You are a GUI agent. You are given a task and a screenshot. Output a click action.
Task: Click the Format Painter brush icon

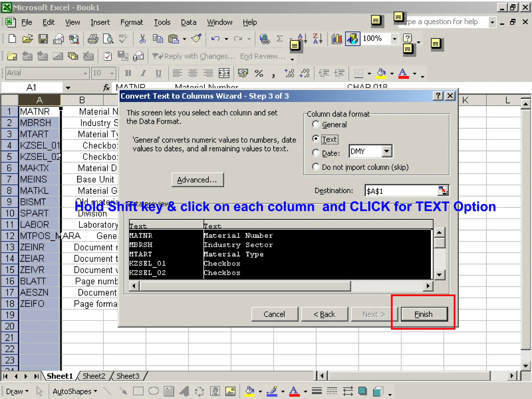click(x=196, y=39)
